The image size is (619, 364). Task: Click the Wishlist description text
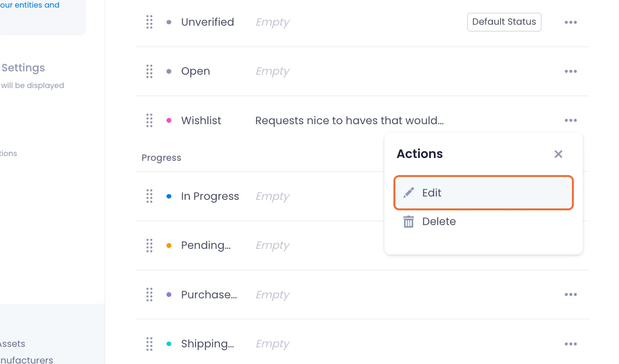350,121
